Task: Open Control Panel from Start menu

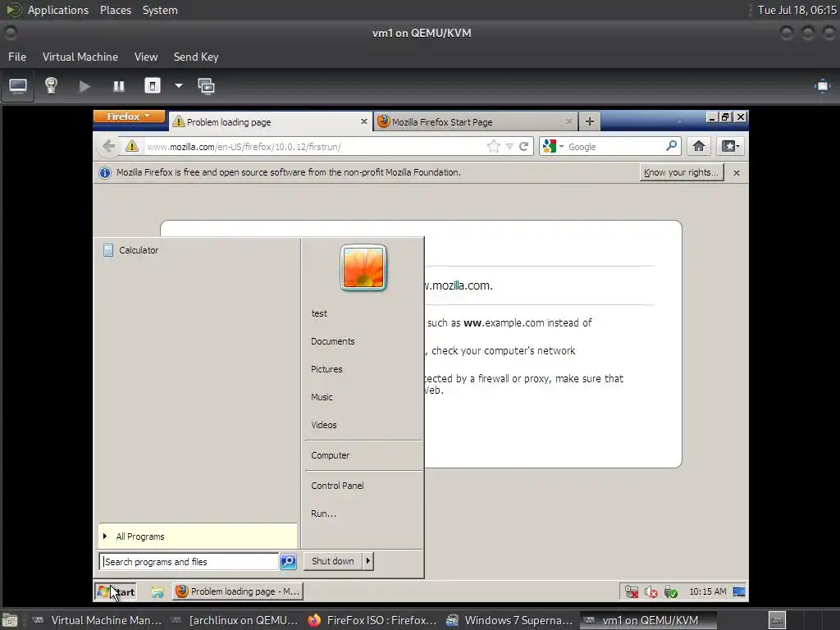Action: [x=337, y=486]
